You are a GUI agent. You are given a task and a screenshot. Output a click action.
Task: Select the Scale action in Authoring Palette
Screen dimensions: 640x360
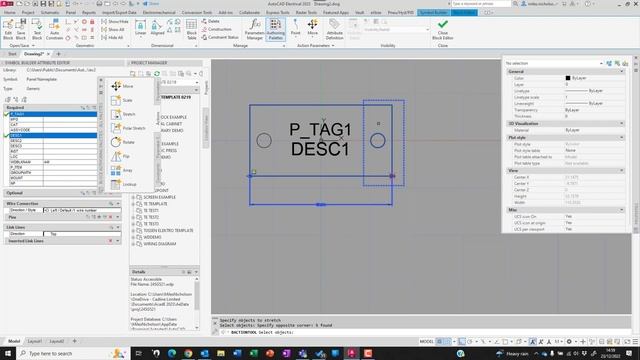click(122, 100)
